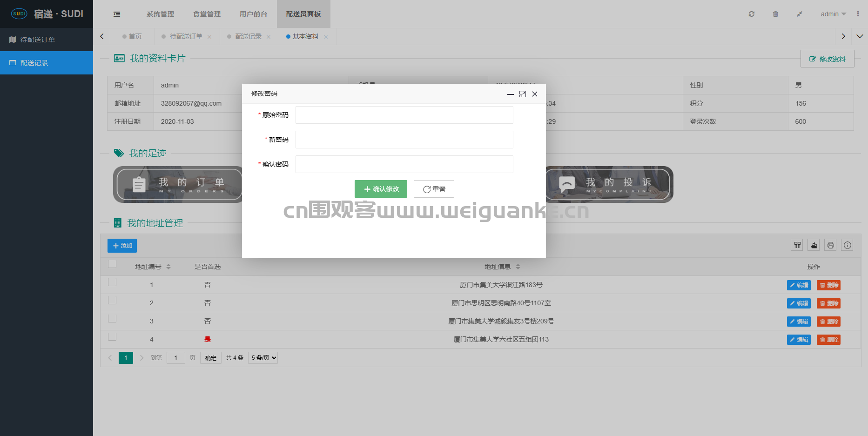Open the 食堂管理 top menu
The image size is (868, 436).
[207, 14]
